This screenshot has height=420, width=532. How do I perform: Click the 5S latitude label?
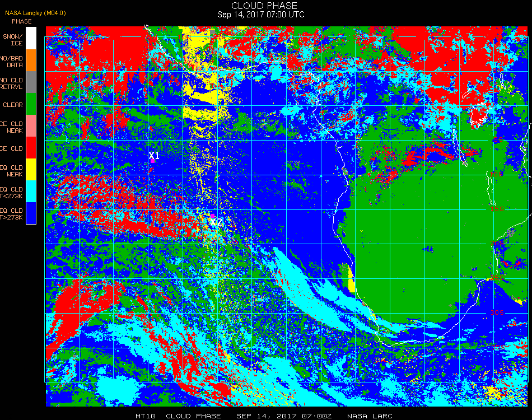(498, 140)
